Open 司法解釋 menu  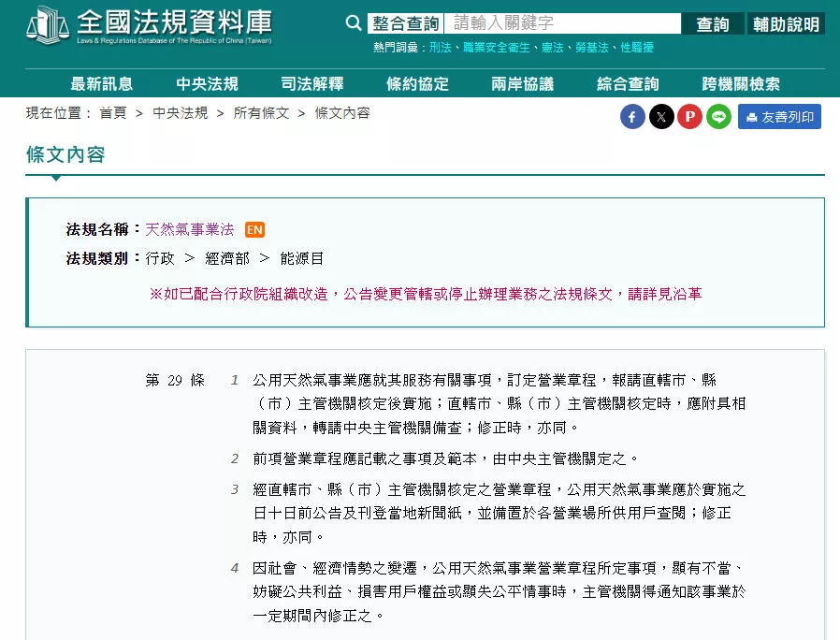312,83
